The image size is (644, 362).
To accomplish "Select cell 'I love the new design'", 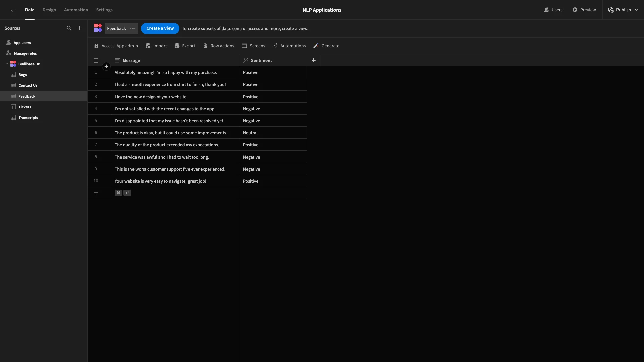I will [x=176, y=97].
